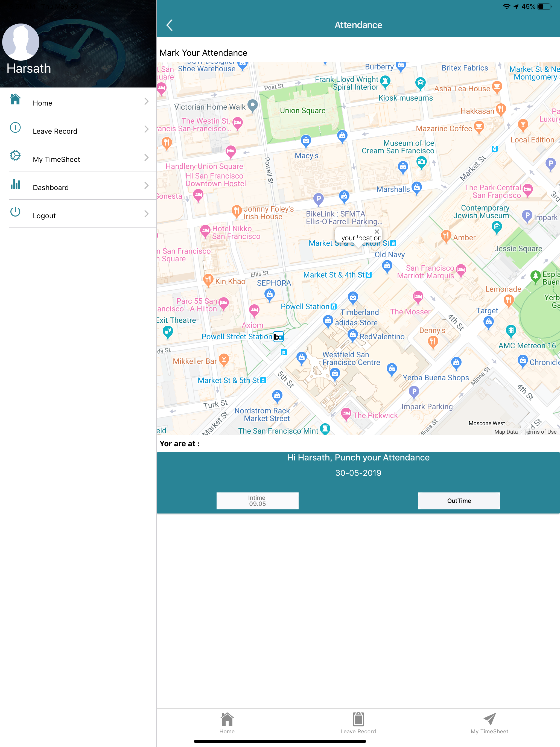Expand the Logout row chevron

146,214
